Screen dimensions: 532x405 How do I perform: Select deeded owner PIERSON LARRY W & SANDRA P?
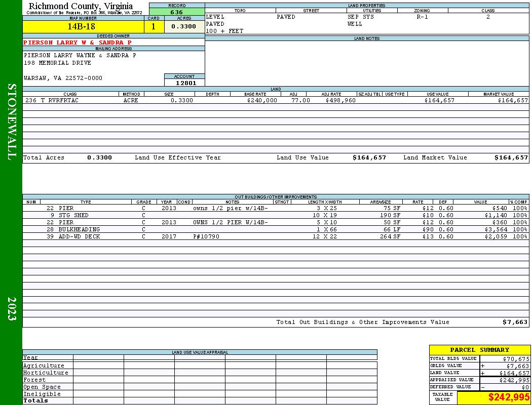(x=78, y=43)
